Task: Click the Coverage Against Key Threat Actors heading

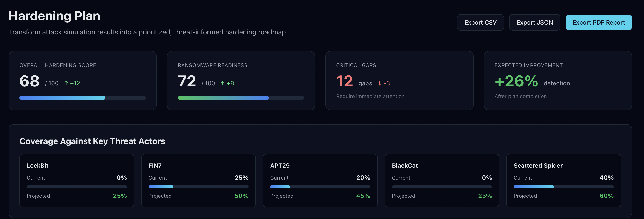Action: coord(92,141)
